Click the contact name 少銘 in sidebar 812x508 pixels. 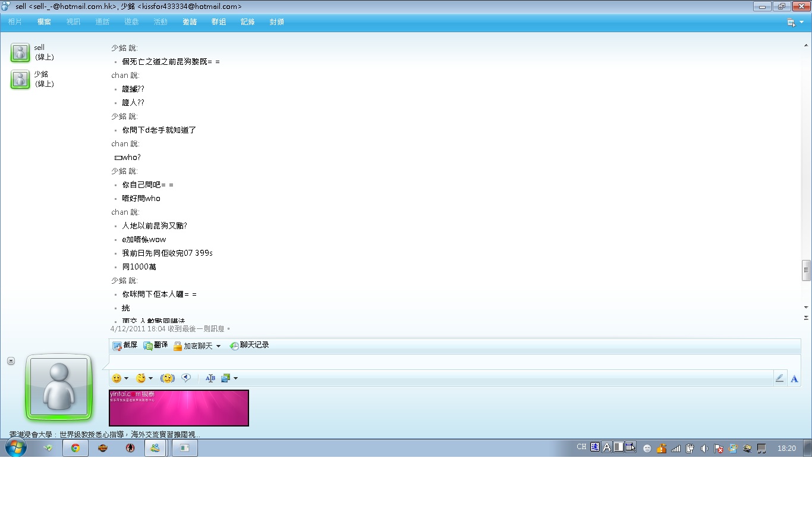pyautogui.click(x=41, y=74)
